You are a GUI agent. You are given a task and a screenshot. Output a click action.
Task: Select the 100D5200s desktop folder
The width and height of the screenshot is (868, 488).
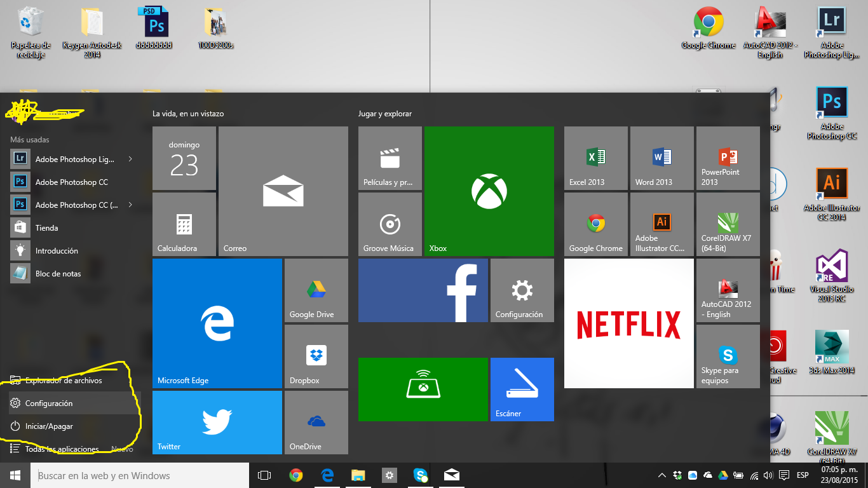pyautogui.click(x=216, y=28)
